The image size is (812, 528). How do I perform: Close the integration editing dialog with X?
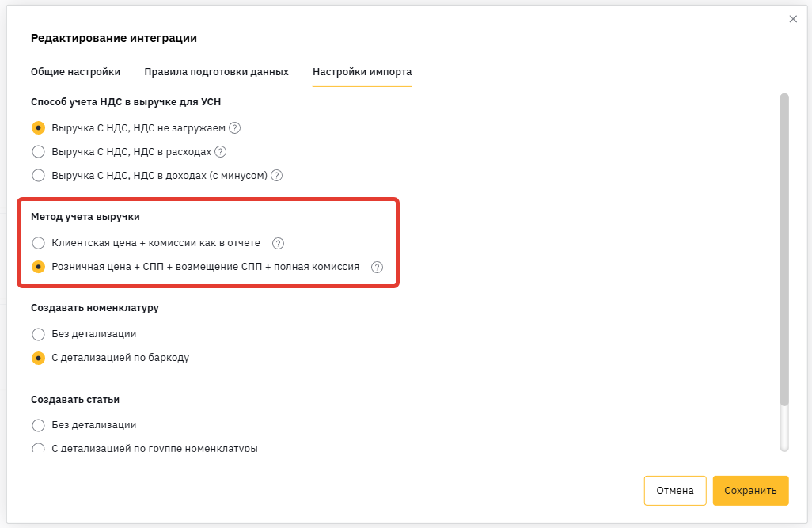pyautogui.click(x=793, y=19)
